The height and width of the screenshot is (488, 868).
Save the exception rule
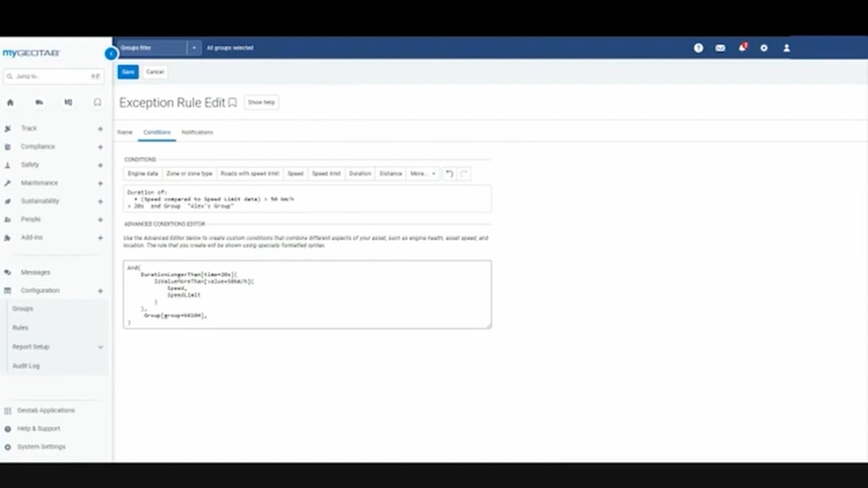pos(128,72)
